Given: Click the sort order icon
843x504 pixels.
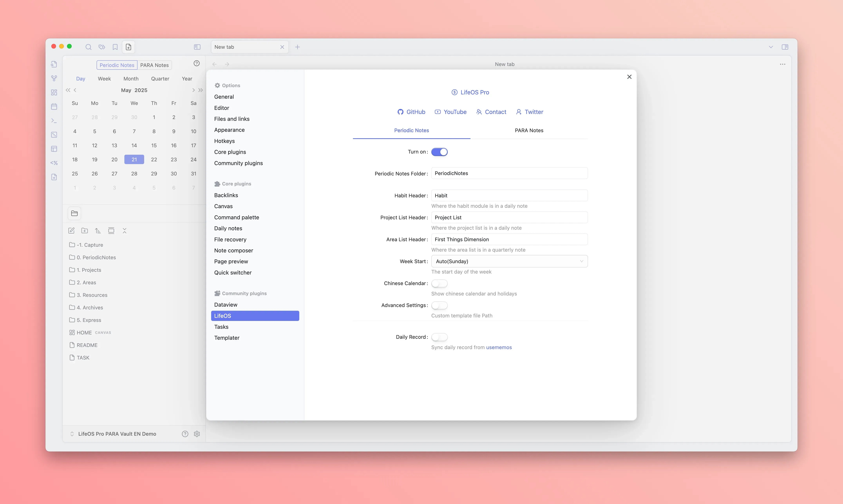Looking at the screenshot, I should (98, 231).
